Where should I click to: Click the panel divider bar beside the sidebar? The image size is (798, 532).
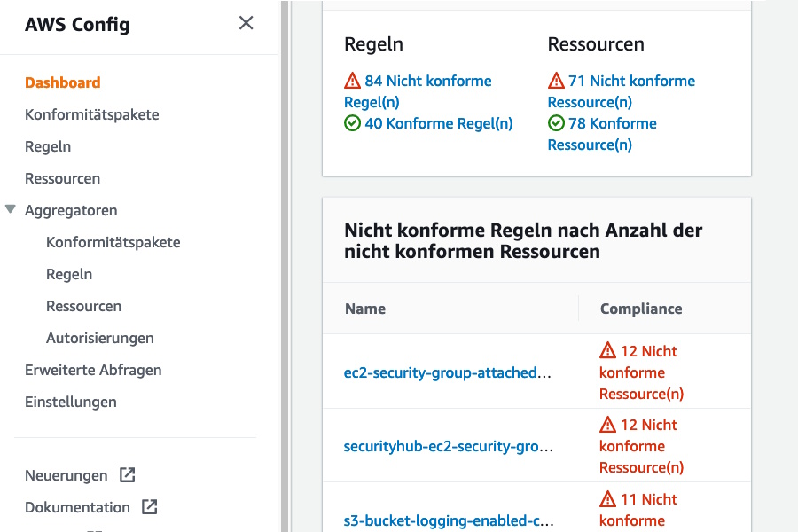click(x=285, y=266)
